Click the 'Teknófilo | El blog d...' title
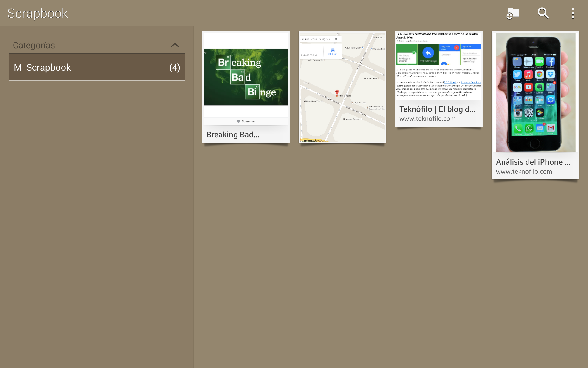The width and height of the screenshot is (588, 368). [437, 109]
